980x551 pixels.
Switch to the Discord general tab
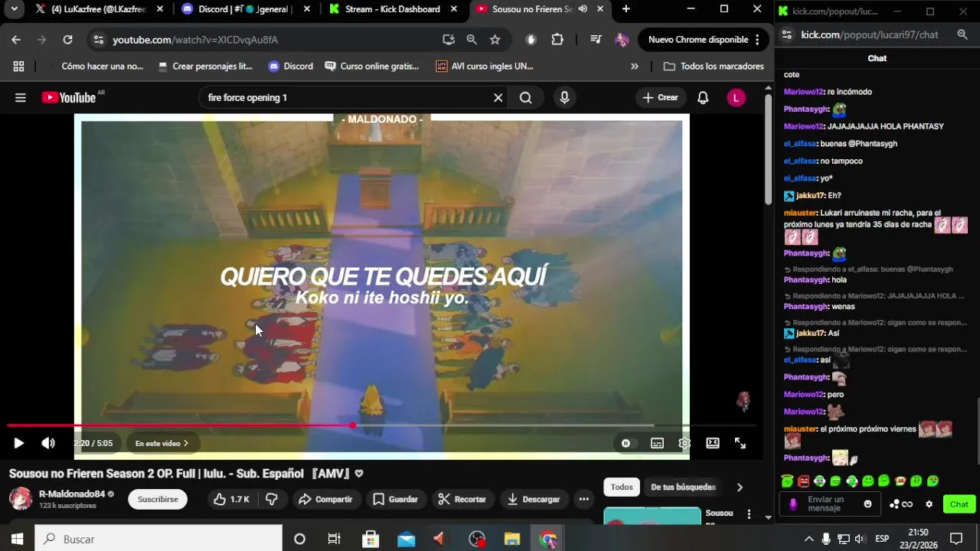pyautogui.click(x=245, y=9)
